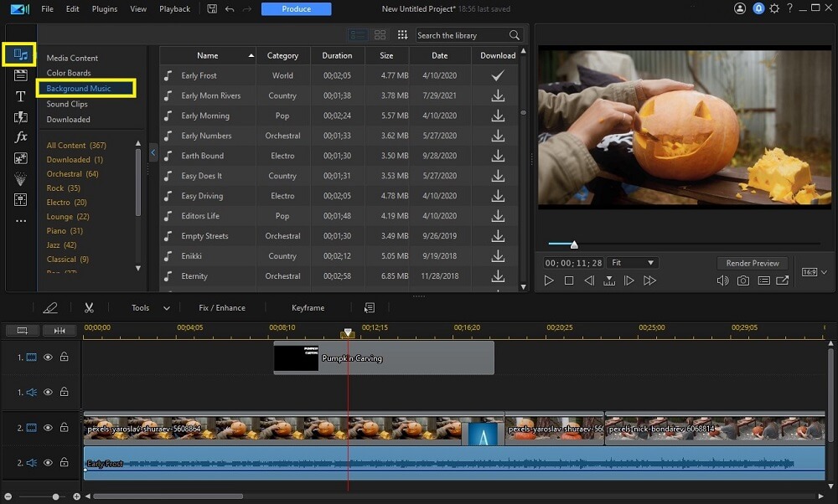The height and width of the screenshot is (504, 838).
Task: Open the File menu
Action: [x=47, y=9]
